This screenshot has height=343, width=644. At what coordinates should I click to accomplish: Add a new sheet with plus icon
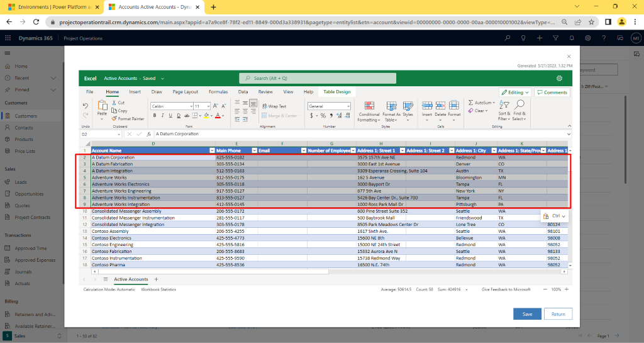156,279
